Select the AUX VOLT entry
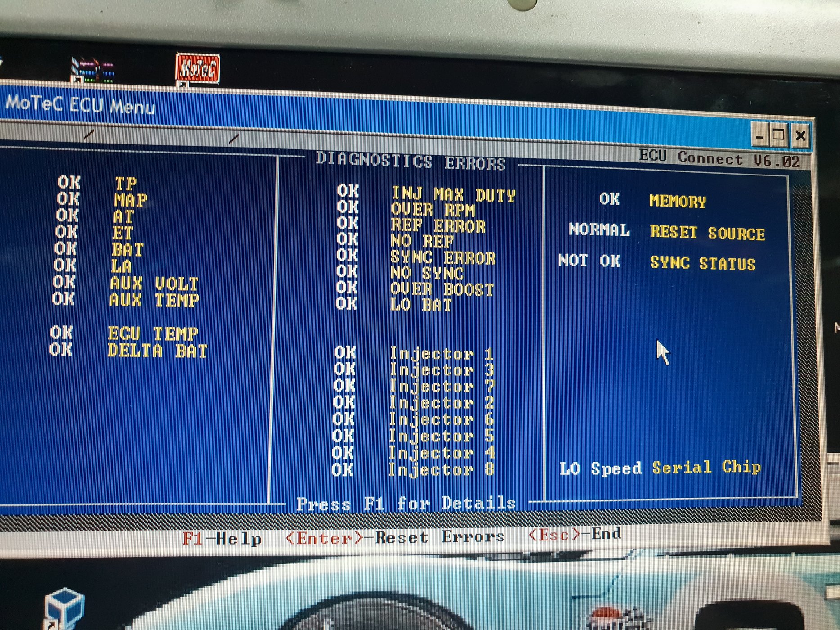 pos(126,283)
